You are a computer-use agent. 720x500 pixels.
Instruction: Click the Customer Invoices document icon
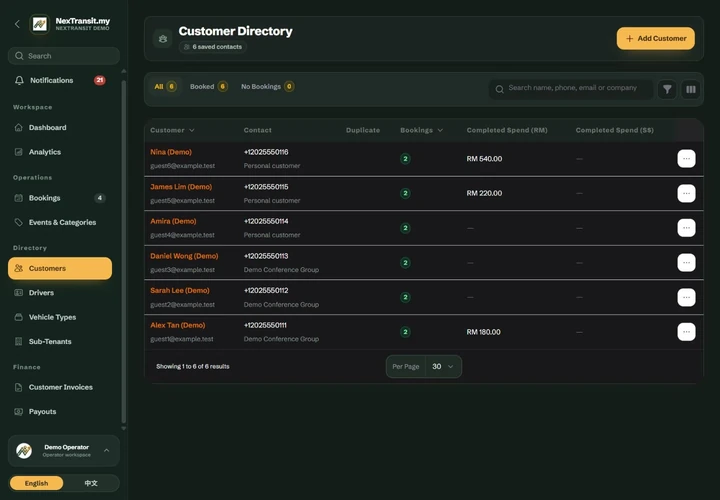[x=18, y=387]
